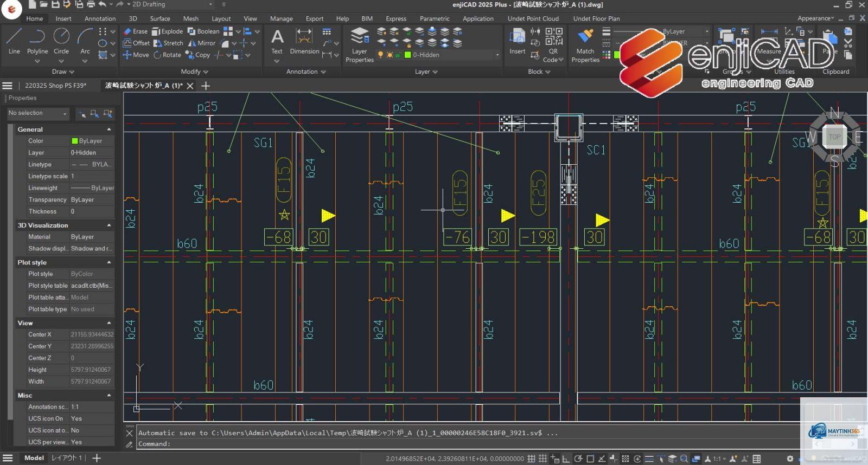Collapse the Plot style section
Viewport: 868px width, 465px height.
[x=109, y=262]
